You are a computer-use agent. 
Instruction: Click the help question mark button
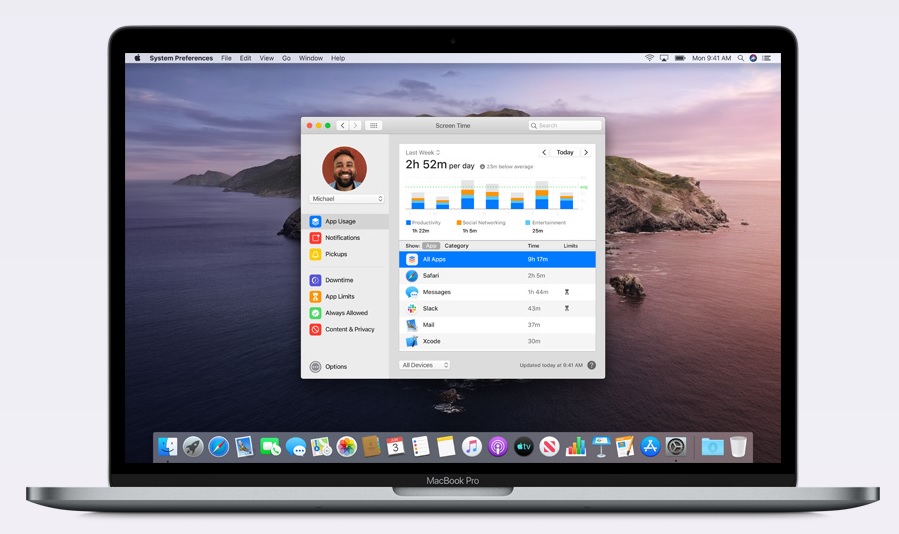point(591,365)
